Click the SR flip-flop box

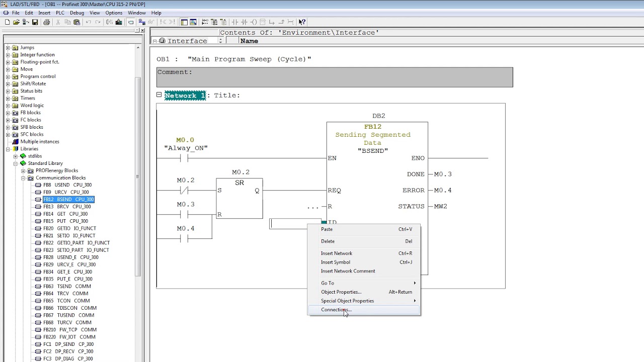coord(239,199)
